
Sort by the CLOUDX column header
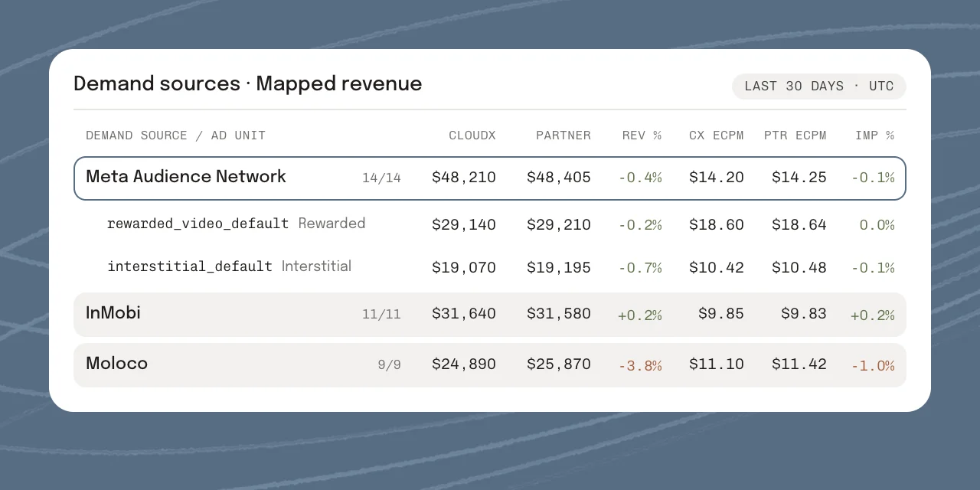(x=472, y=136)
